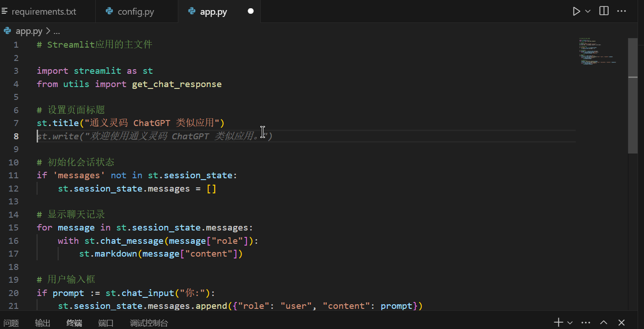Screen dimensions: 644x329
Task: Open the 问题 (Problems) panel tab
Action: pos(11,323)
